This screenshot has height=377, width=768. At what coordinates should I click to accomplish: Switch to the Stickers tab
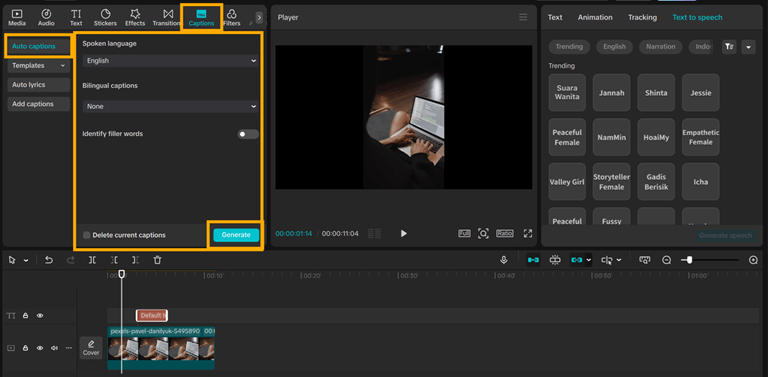105,18
